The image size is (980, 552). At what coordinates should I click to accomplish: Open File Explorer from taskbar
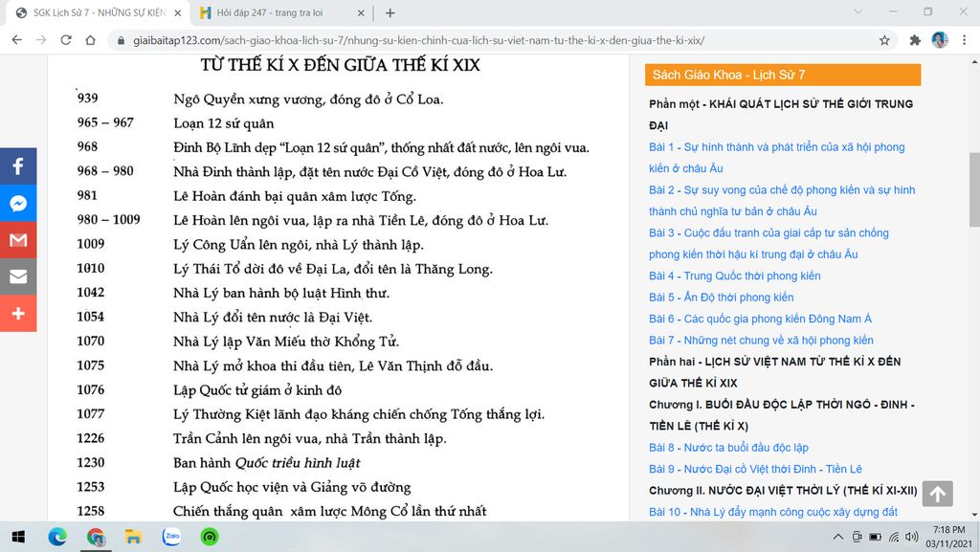click(x=133, y=537)
